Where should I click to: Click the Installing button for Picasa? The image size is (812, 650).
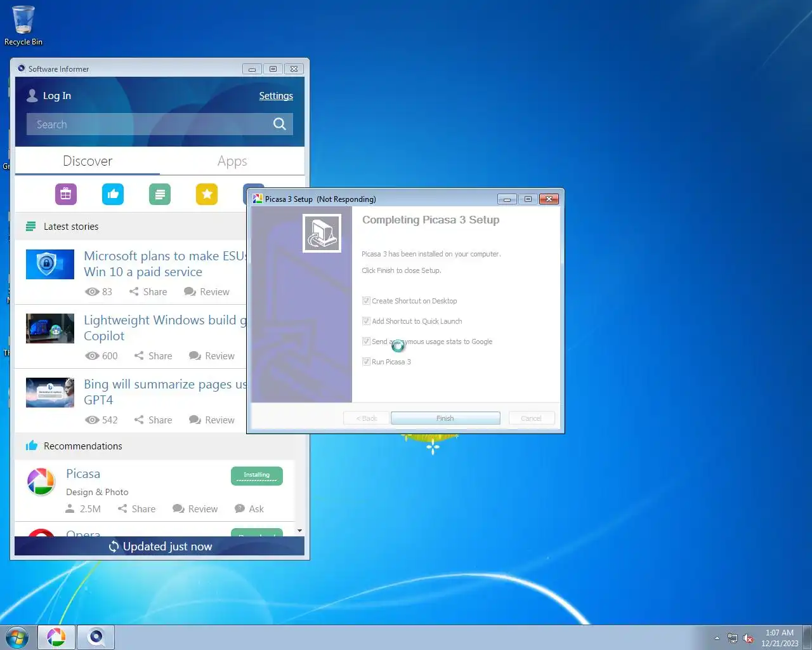coord(257,476)
